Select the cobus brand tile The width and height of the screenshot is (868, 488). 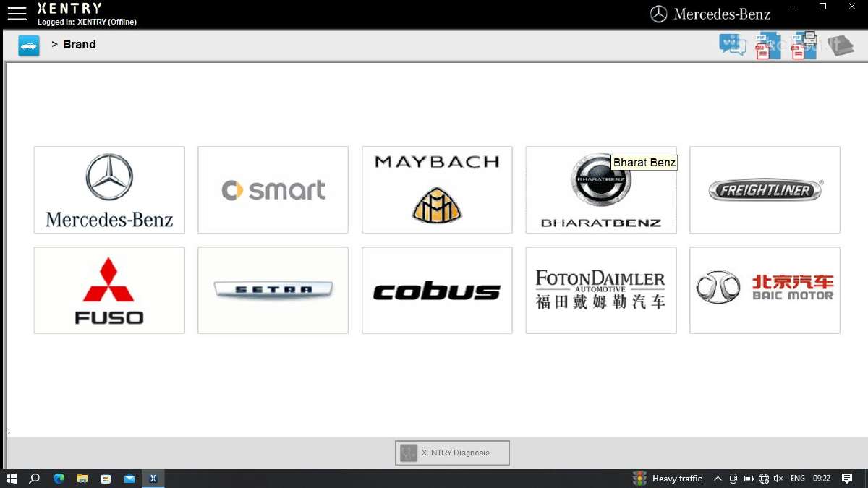pos(437,291)
